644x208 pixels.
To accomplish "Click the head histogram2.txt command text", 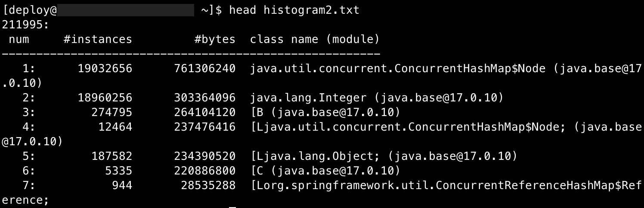I will tap(294, 10).
